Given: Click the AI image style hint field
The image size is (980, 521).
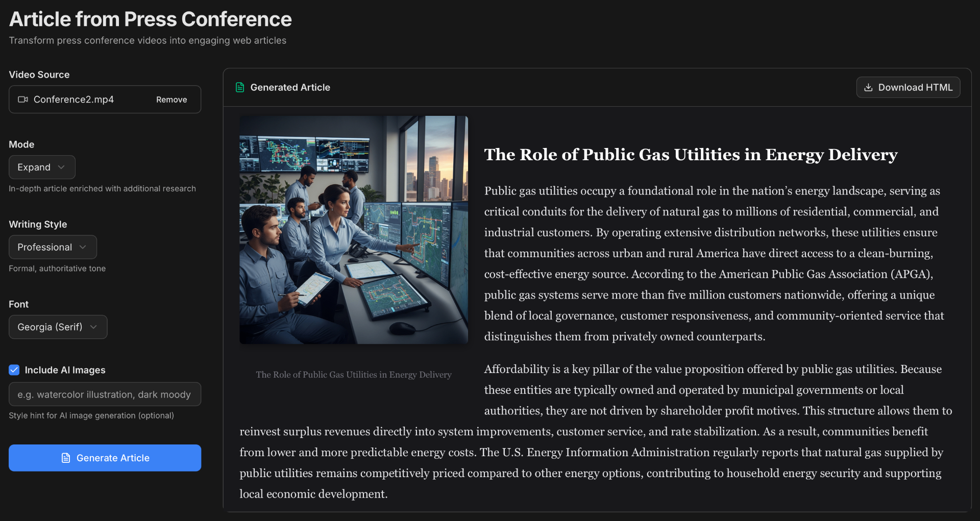Looking at the screenshot, I should [105, 394].
